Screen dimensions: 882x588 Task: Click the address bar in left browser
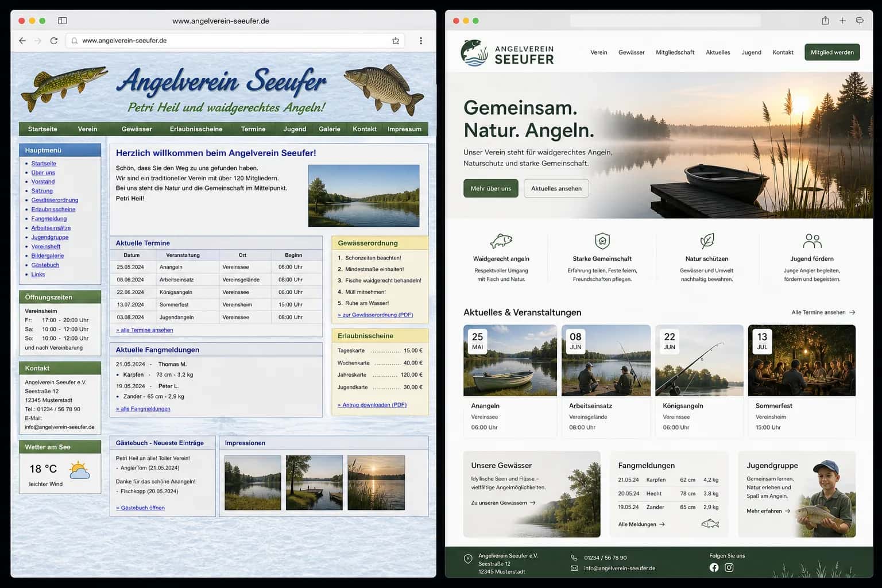point(235,41)
